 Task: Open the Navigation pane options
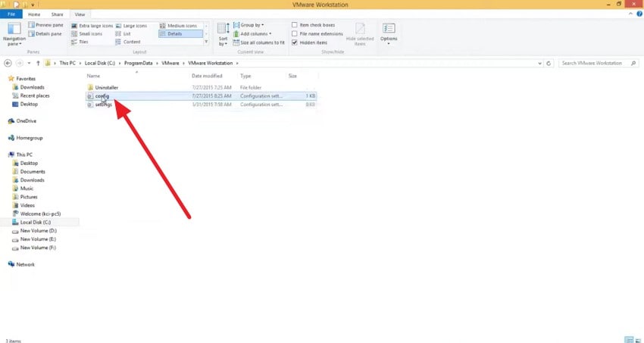(14, 35)
